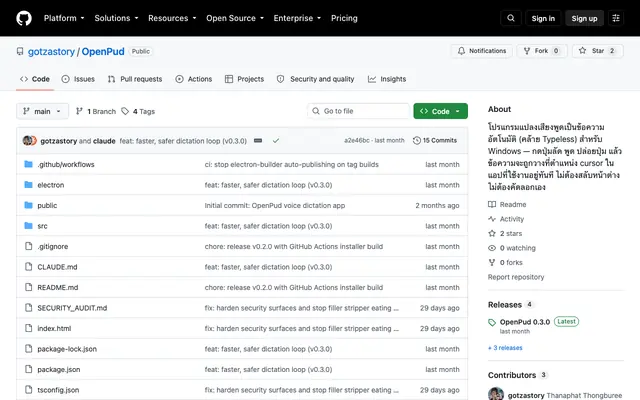Open the SECURITY_AUDIT.md file
Viewport: 640px width, 400px height.
(x=72, y=308)
